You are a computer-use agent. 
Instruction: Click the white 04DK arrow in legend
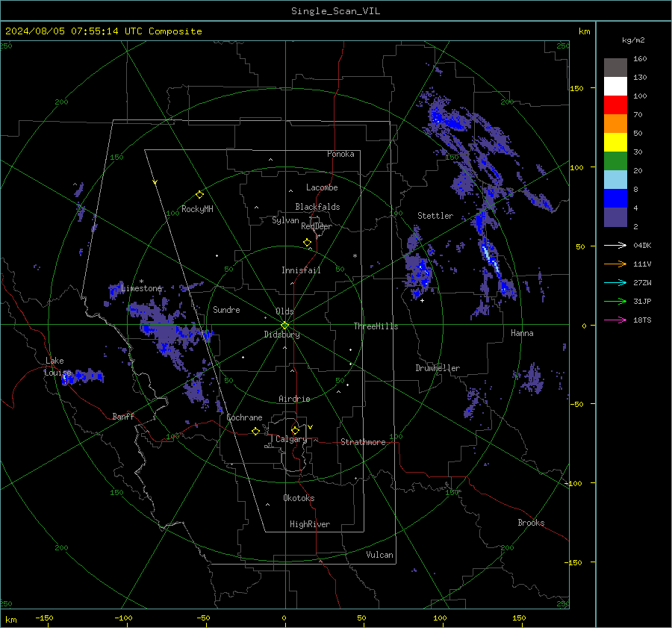pyautogui.click(x=615, y=245)
